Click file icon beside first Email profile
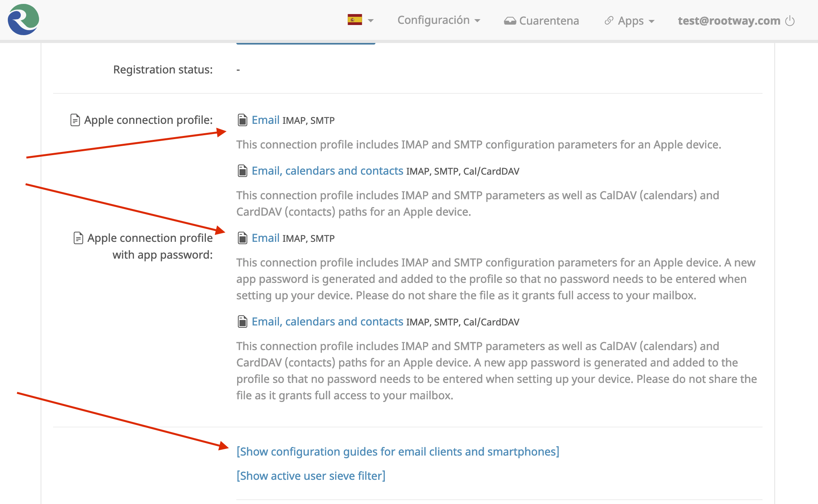This screenshot has height=504, width=818. coord(242,120)
